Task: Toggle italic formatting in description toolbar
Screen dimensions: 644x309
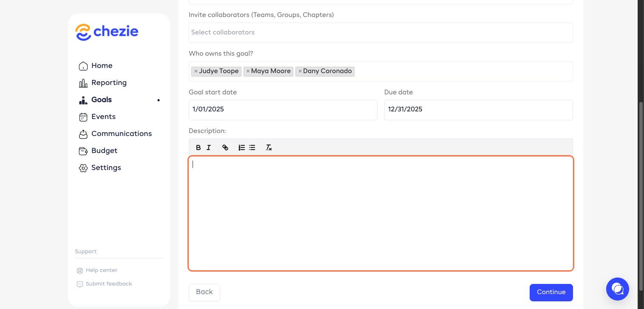Action: 209,147
